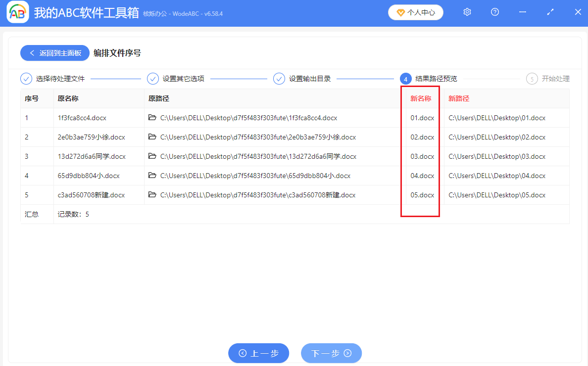The width and height of the screenshot is (588, 366).
Task: Click the crown icon inside 个人中心 button
Action: [401, 12]
